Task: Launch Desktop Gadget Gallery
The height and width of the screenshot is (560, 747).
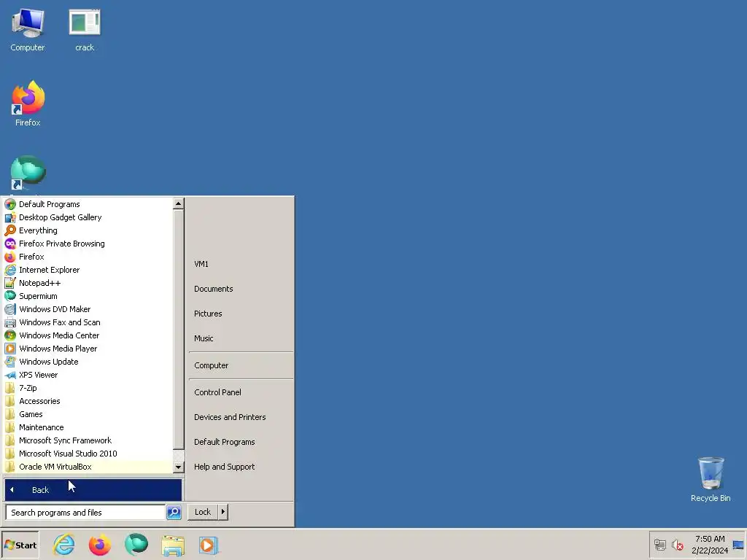Action: click(x=88, y=217)
